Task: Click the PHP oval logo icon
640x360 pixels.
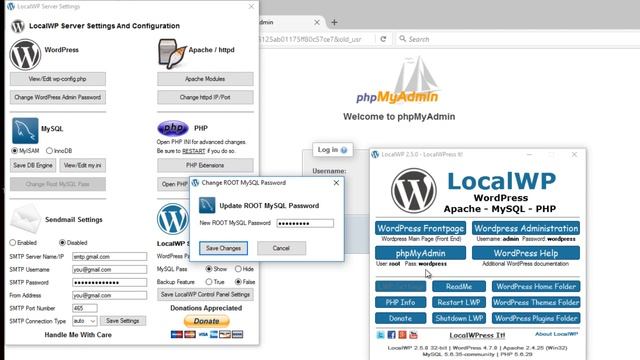Action: pyautogui.click(x=173, y=128)
